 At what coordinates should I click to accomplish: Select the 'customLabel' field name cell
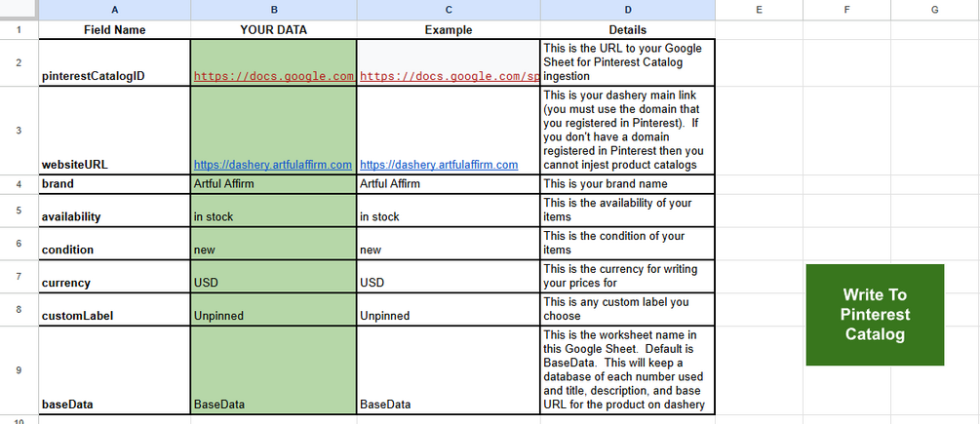point(115,309)
